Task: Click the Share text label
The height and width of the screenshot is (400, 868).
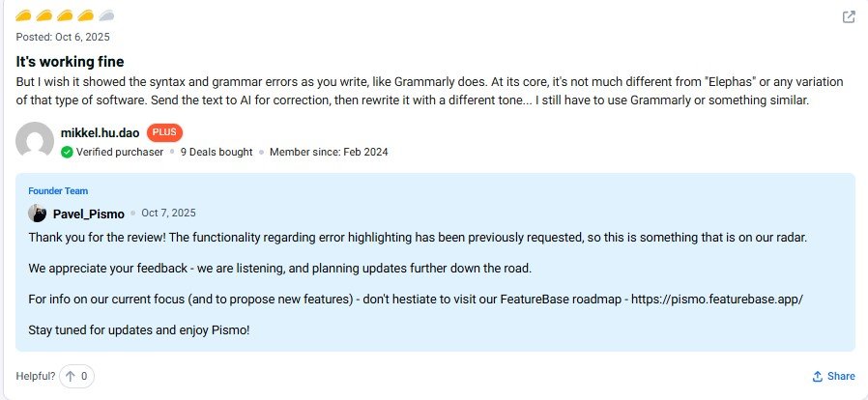Action: (841, 376)
